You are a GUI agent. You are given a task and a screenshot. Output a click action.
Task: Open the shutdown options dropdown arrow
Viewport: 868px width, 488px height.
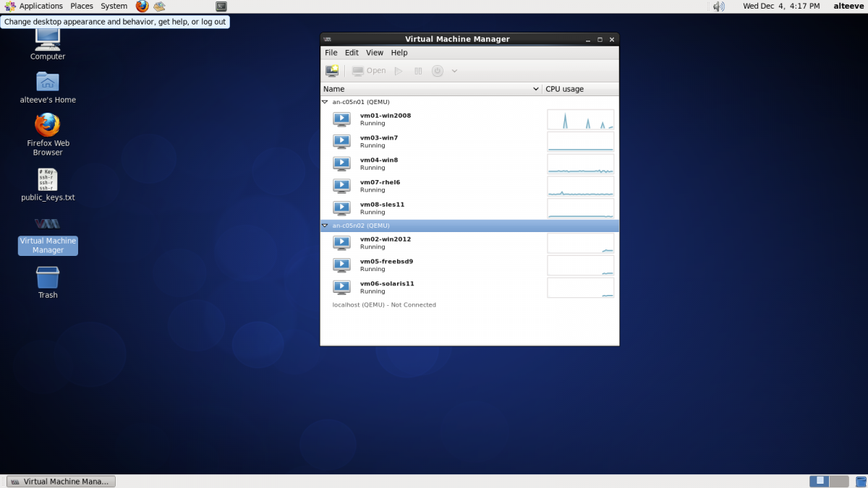pyautogui.click(x=454, y=71)
